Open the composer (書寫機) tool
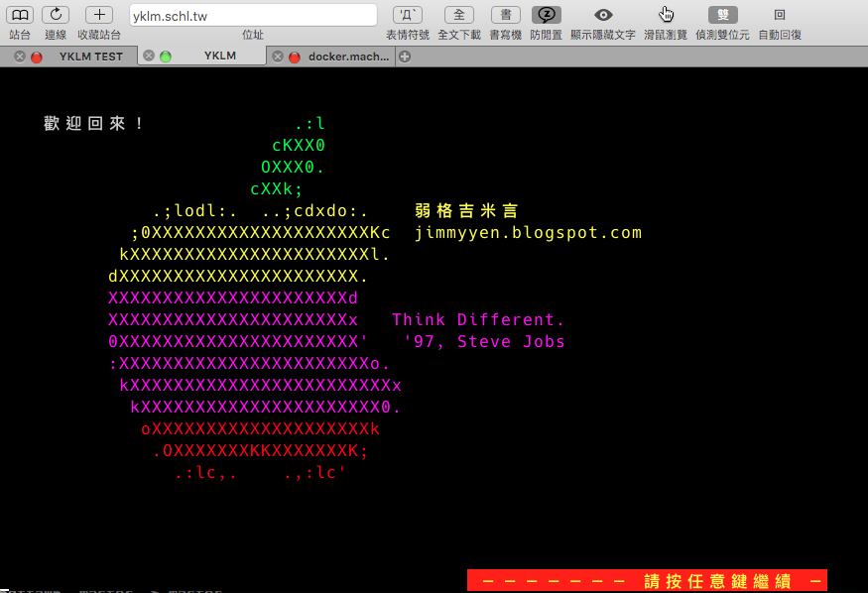 pos(505,15)
